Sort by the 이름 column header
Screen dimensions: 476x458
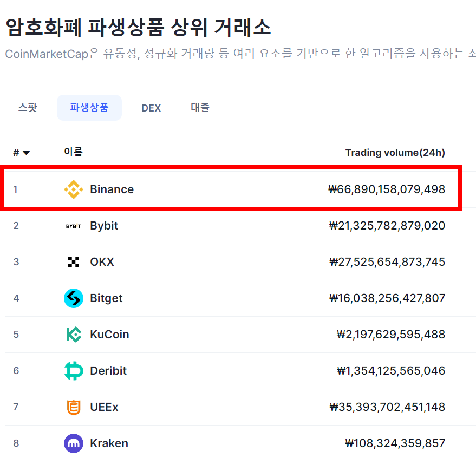tap(73, 152)
